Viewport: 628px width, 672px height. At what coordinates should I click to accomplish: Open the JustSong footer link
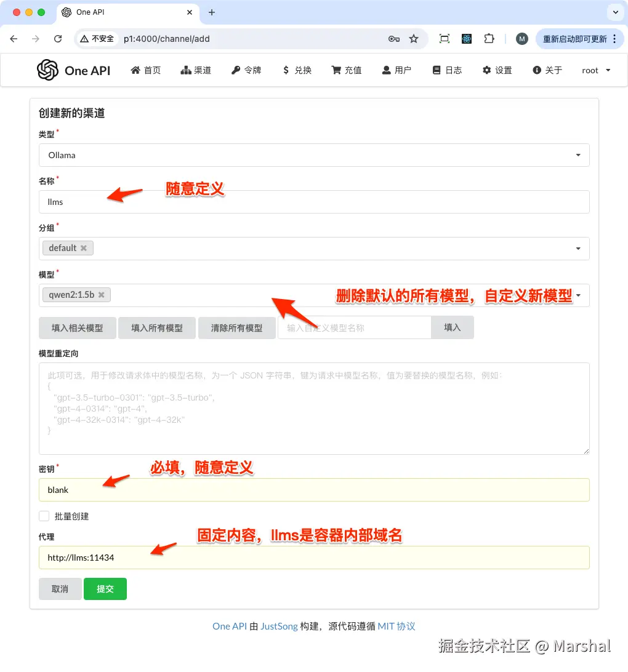point(279,626)
